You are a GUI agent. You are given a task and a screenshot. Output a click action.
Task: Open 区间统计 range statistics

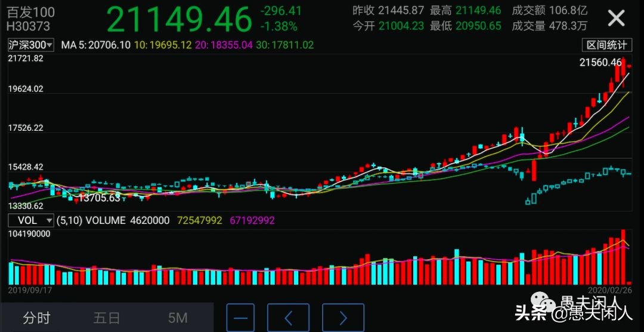click(606, 45)
